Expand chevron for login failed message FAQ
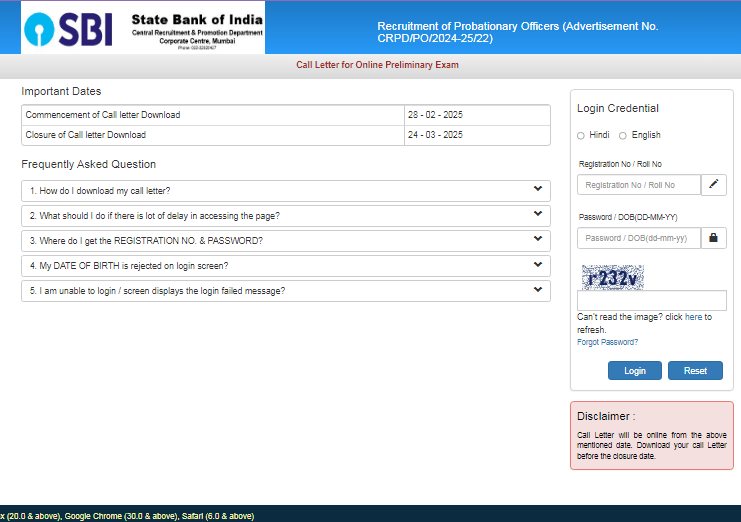 (x=538, y=290)
